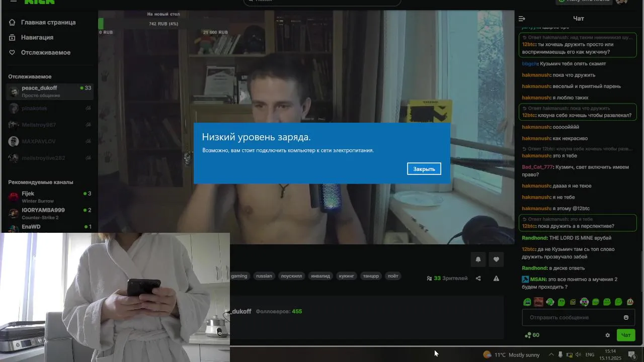Open followed channel MAXPAVLOV
Screen dimensions: 644x362
coord(49,141)
